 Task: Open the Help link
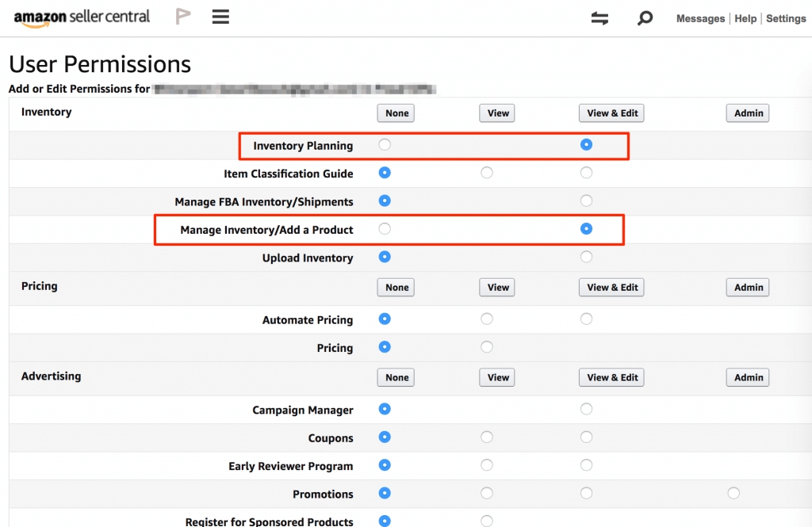(745, 18)
